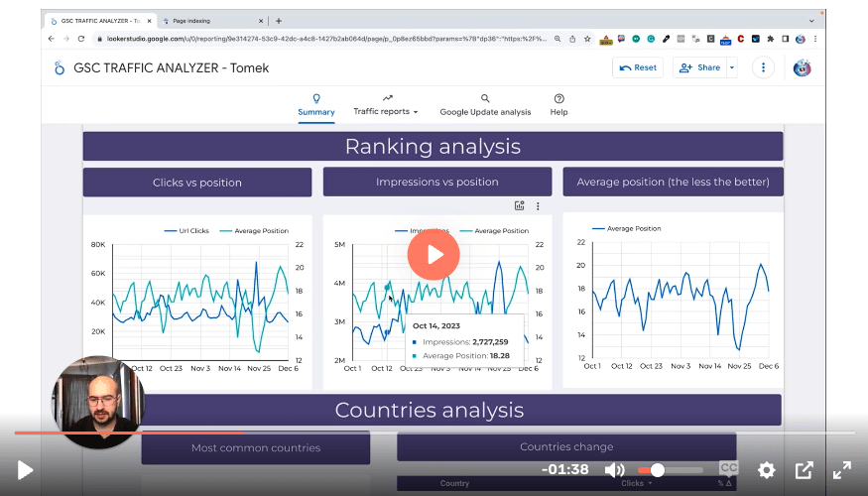
Task: Open the chart's three-dot options menu
Action: pos(538,206)
